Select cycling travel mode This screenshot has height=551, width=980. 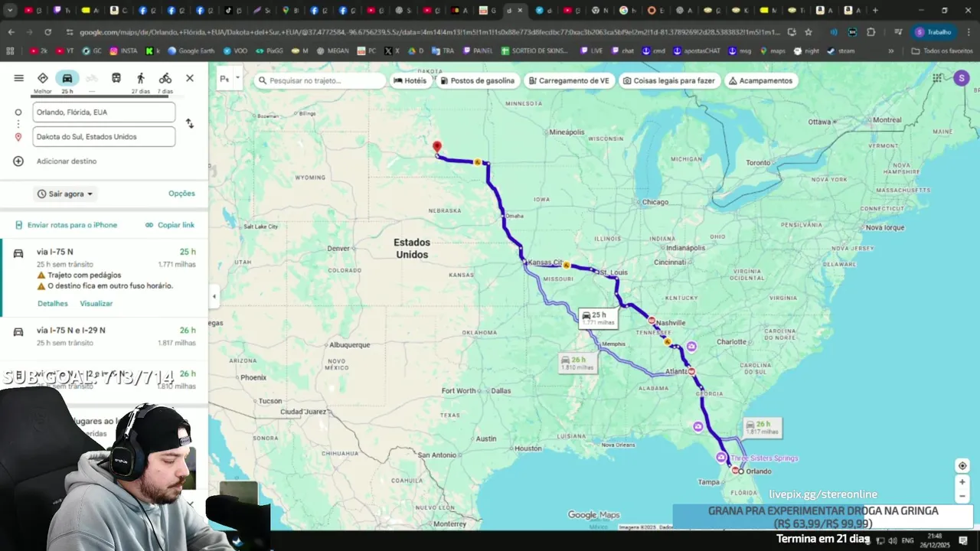(x=165, y=78)
